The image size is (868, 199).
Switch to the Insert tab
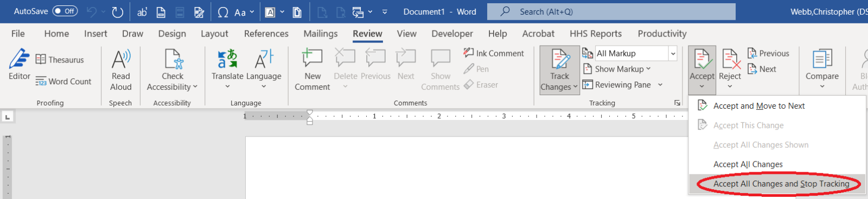click(95, 34)
